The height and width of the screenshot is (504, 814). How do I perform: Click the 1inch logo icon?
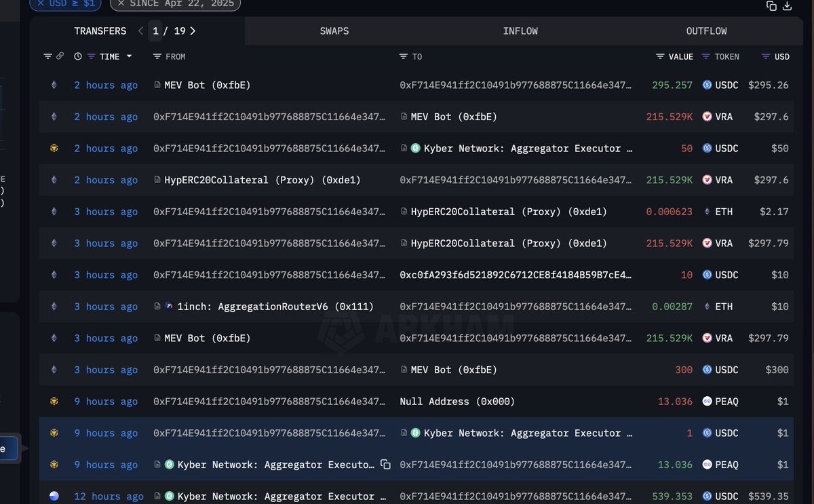pyautogui.click(x=169, y=307)
